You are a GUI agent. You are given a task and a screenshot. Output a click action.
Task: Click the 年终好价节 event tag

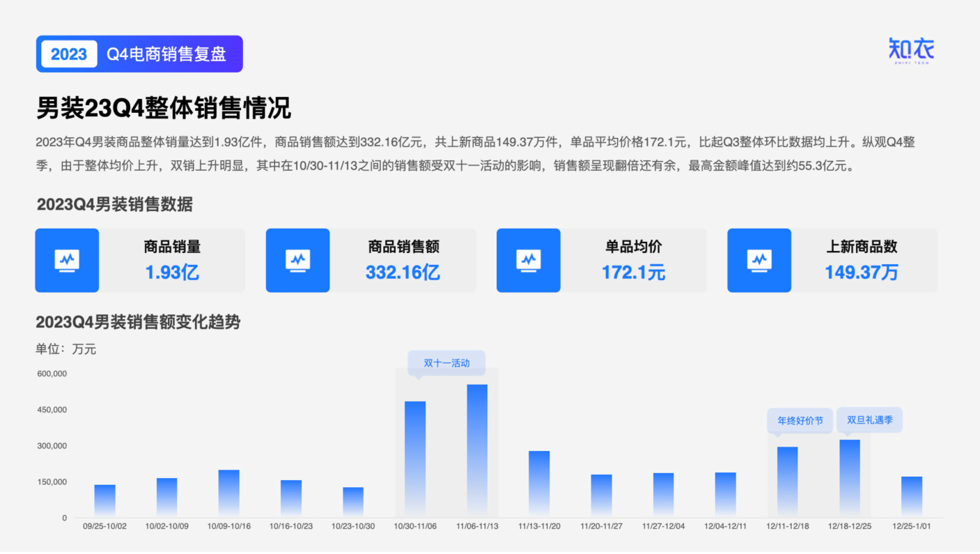(x=799, y=420)
